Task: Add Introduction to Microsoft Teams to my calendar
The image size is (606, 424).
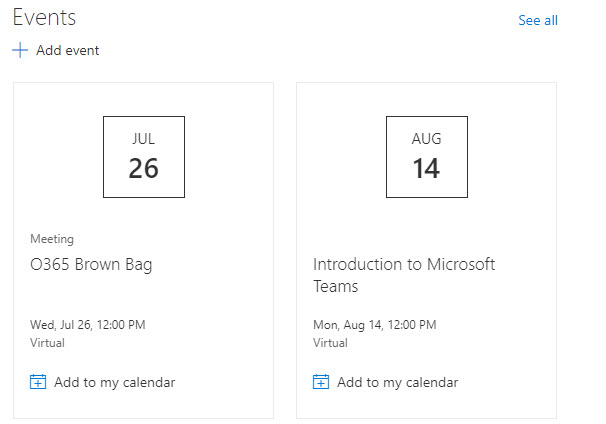Action: [397, 381]
